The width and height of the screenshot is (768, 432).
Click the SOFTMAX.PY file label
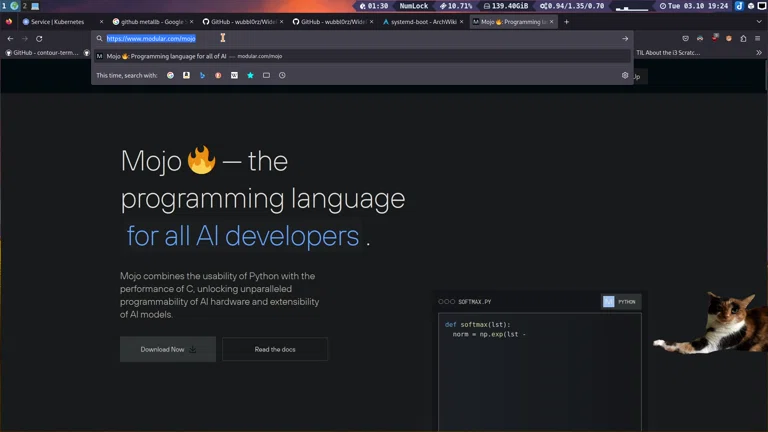click(475, 302)
